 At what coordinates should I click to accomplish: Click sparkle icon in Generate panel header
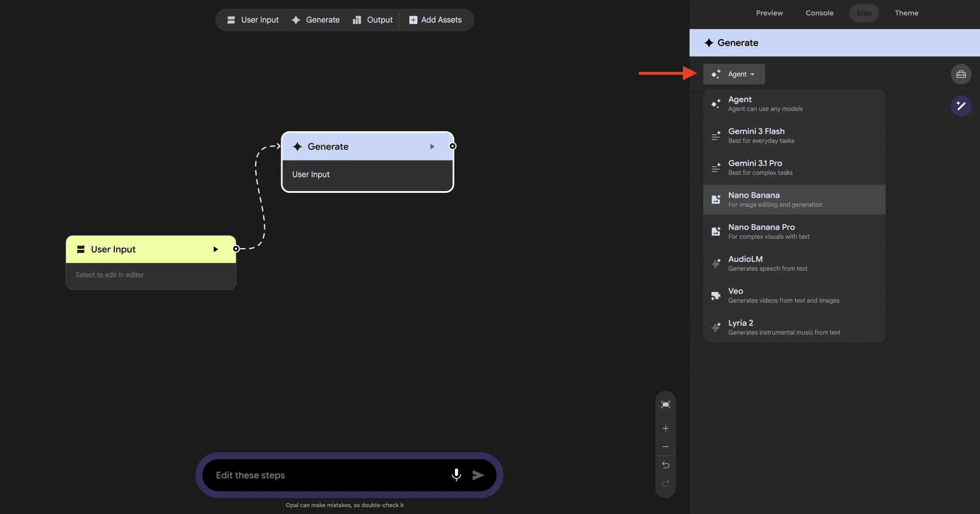tap(709, 43)
